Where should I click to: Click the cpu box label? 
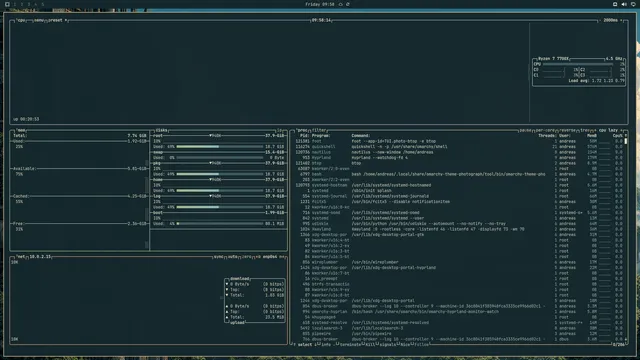pos(21,20)
